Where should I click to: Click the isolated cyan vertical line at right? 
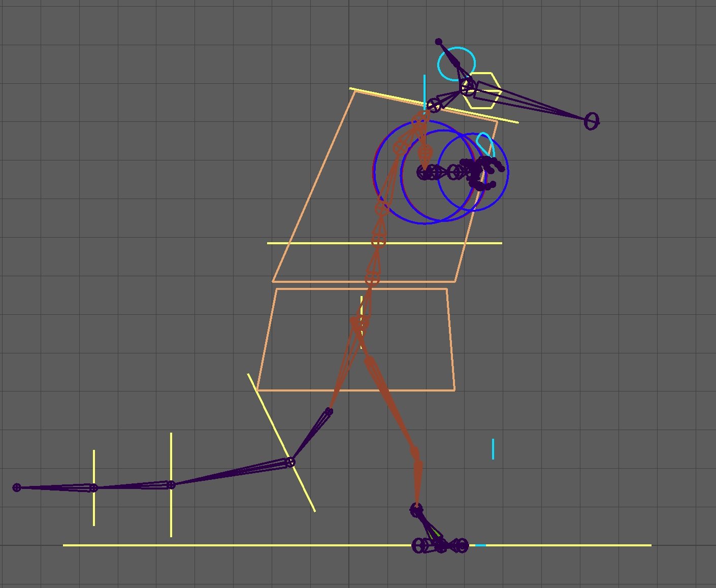493,449
